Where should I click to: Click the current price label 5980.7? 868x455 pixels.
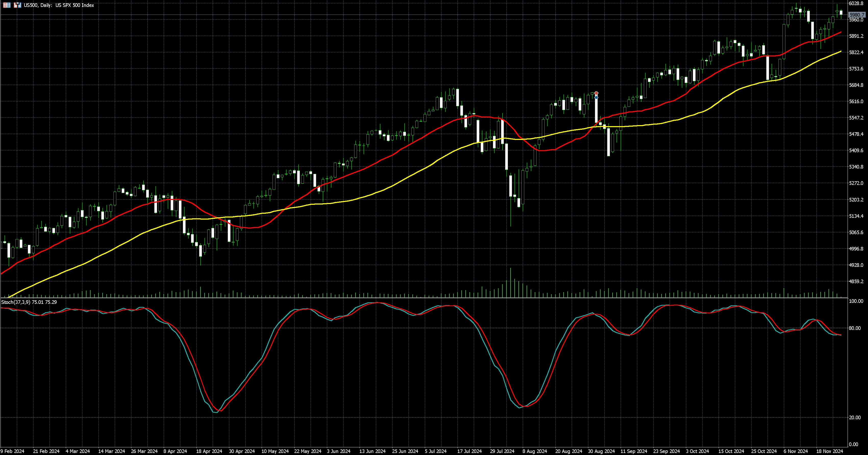[857, 15]
